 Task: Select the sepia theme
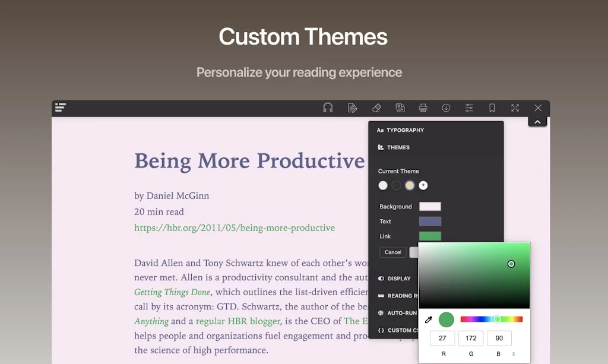click(410, 185)
